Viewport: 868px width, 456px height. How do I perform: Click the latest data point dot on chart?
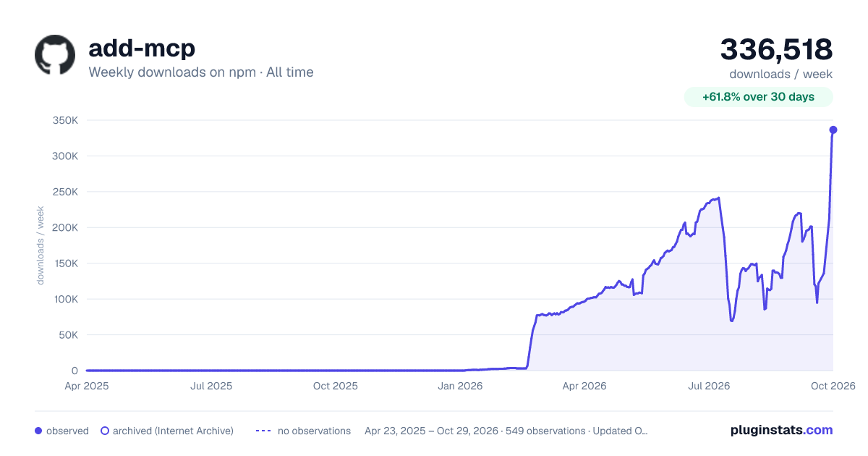(x=833, y=130)
